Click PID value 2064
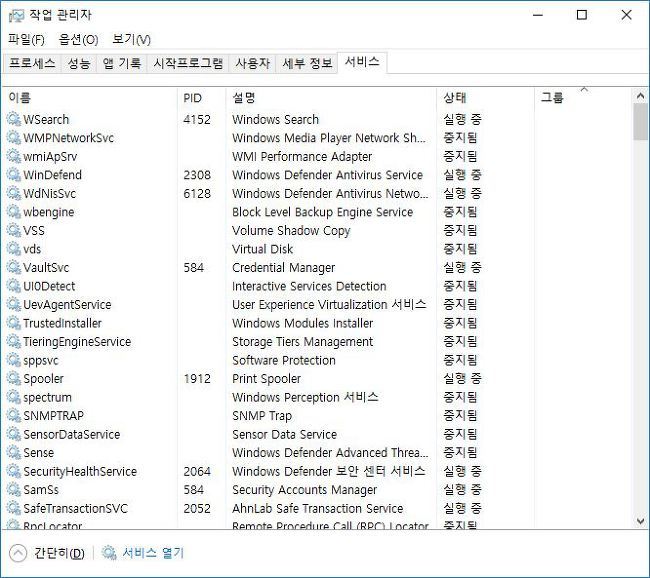 197,471
